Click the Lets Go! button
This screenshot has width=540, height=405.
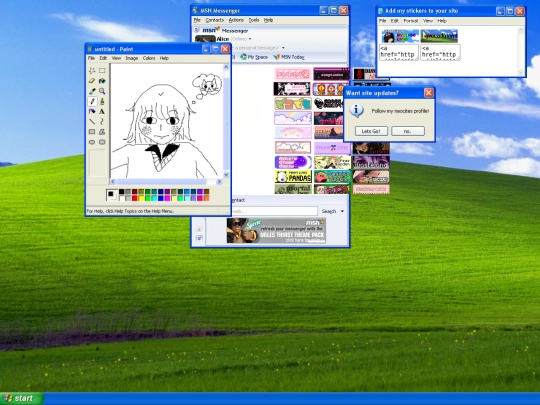tap(371, 131)
